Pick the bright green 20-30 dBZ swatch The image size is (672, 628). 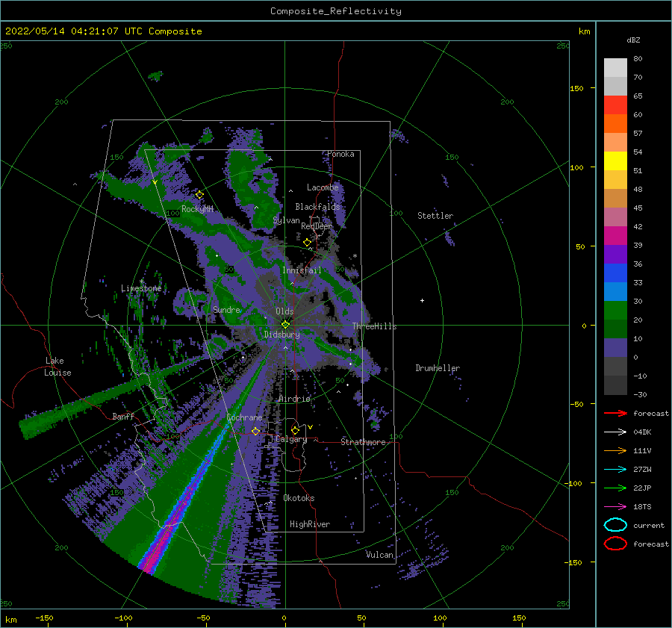click(615, 310)
